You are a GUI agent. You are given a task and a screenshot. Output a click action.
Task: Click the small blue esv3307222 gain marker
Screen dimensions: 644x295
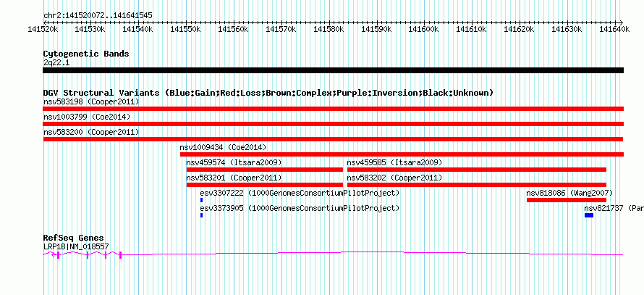point(202,200)
